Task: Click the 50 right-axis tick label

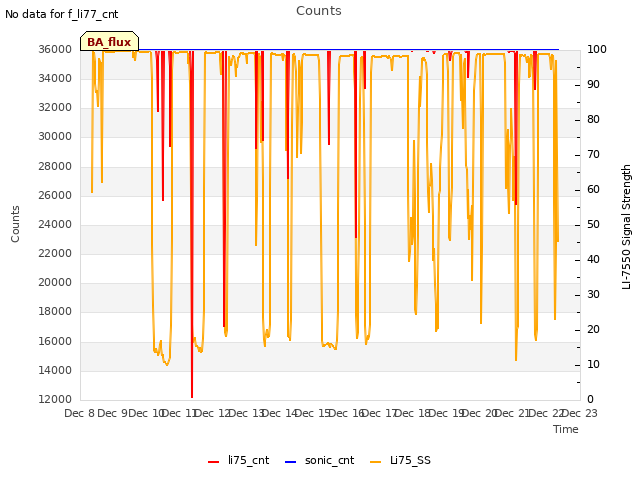Action: coord(593,224)
